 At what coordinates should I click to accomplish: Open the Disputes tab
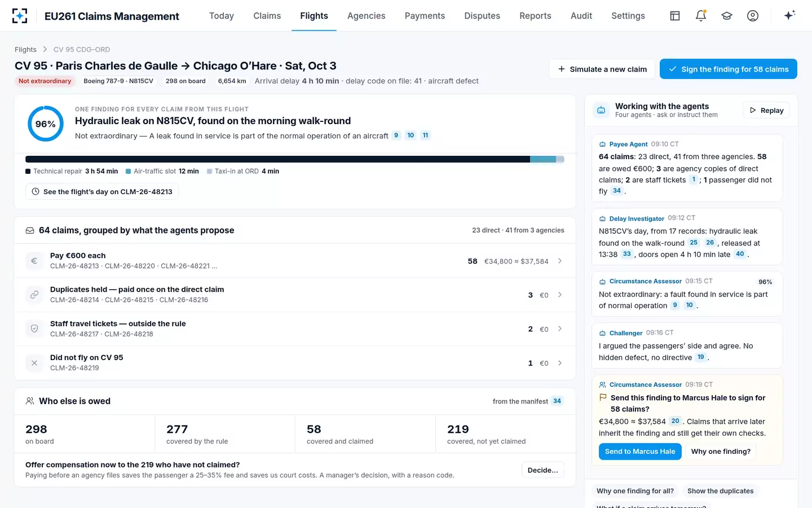coord(482,16)
